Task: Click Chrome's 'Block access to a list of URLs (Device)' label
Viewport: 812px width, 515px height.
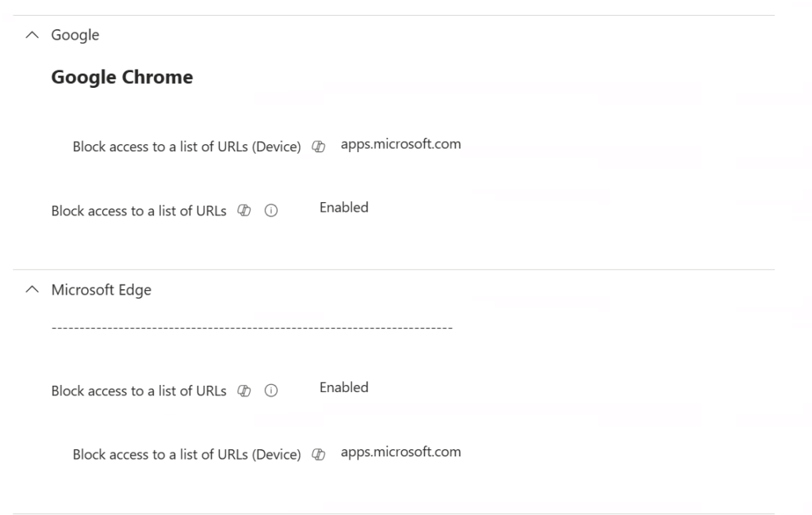Action: 186,147
